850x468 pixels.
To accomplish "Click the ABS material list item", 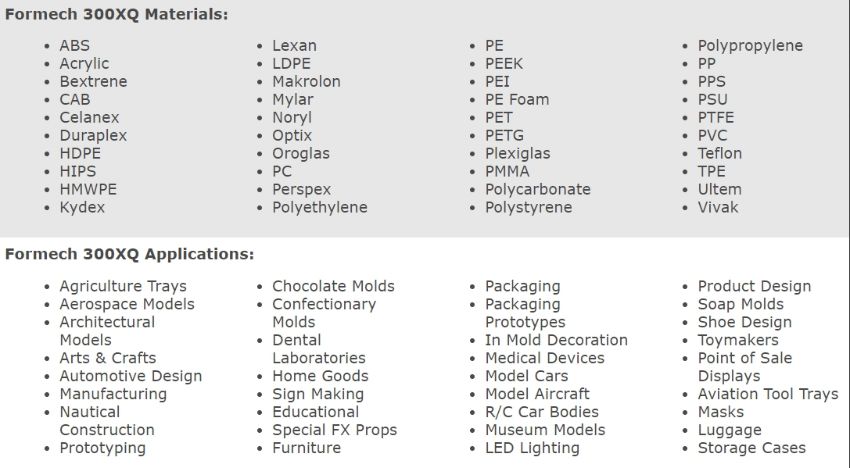I will point(74,46).
